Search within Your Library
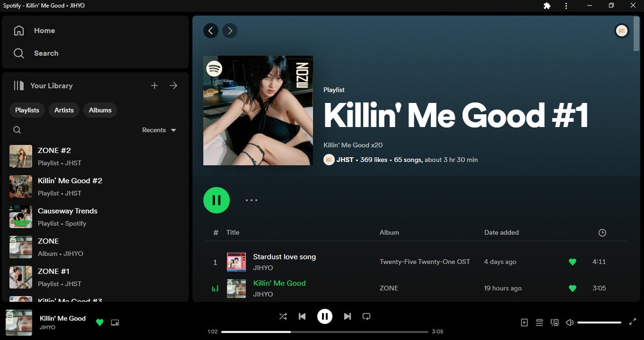 pyautogui.click(x=17, y=130)
